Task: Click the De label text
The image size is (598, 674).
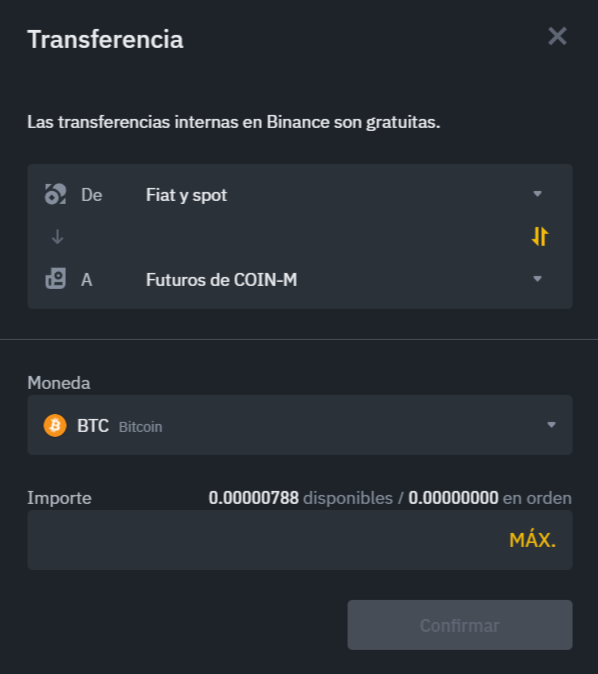Action: (92, 195)
